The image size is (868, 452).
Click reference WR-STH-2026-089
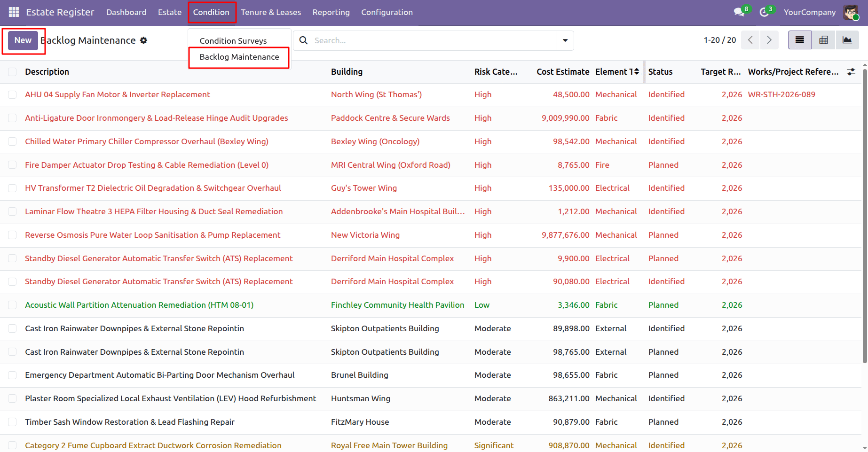point(781,94)
